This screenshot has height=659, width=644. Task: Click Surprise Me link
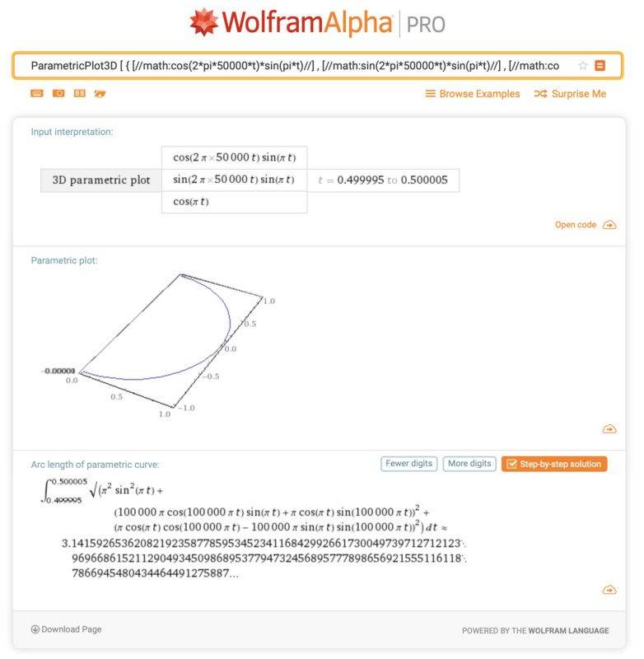(x=570, y=94)
